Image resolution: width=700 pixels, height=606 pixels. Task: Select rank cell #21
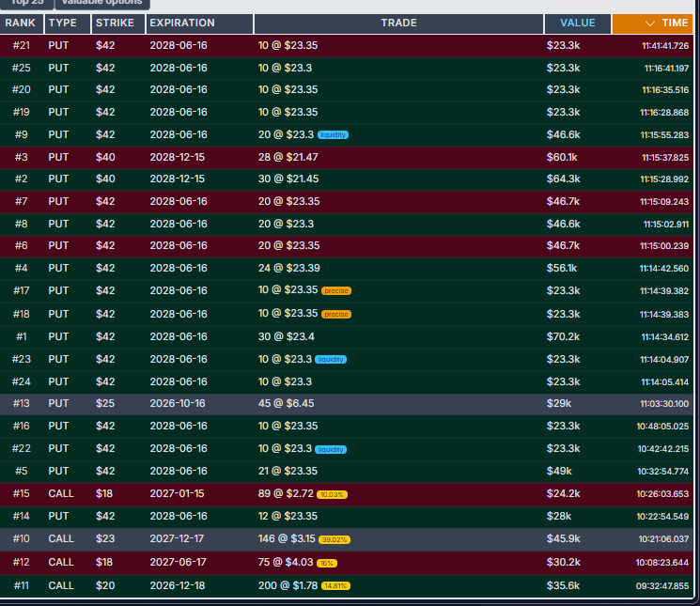tap(22, 45)
